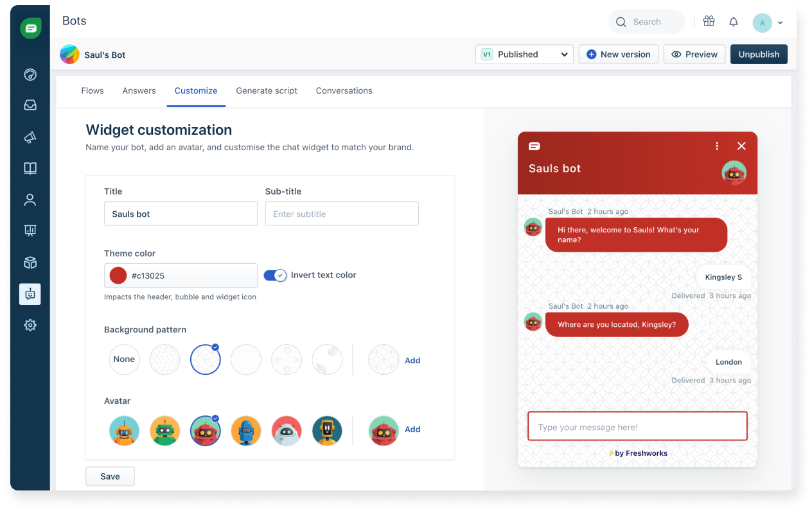Open notifications bell icon
The height and width of the screenshot is (511, 812).
[734, 22]
